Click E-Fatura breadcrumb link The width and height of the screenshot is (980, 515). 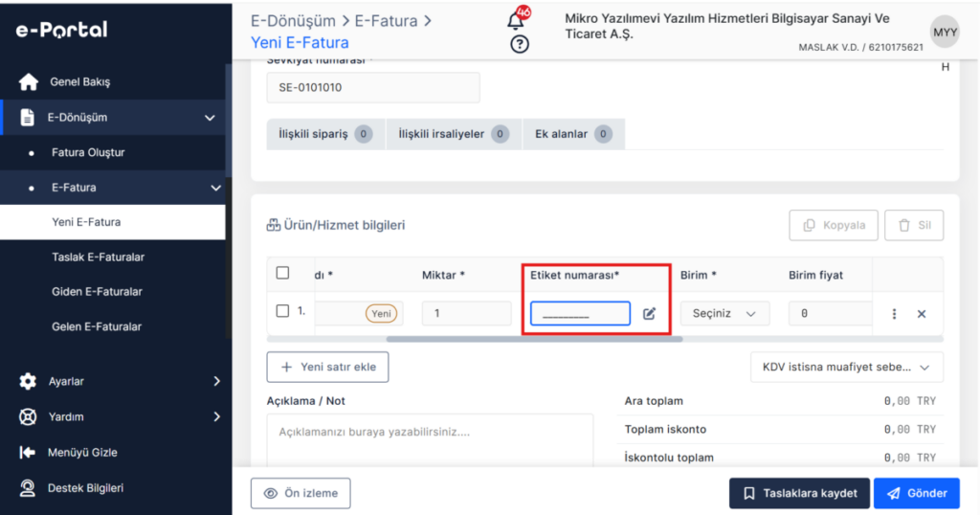click(x=386, y=21)
